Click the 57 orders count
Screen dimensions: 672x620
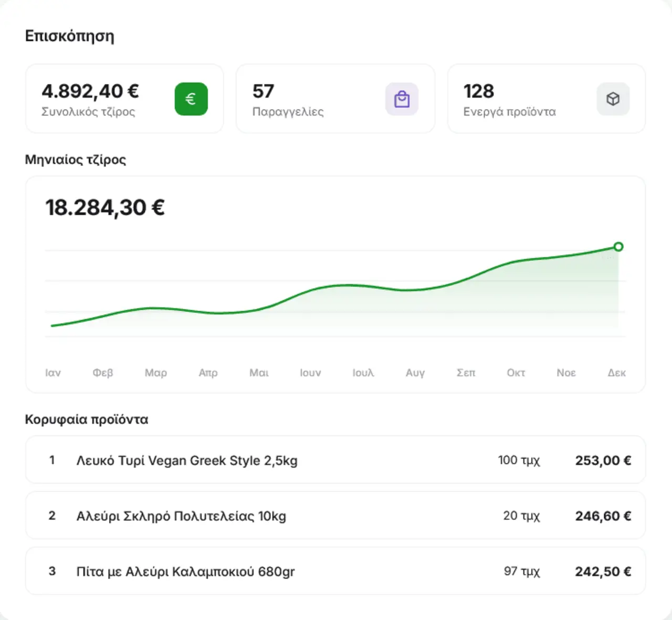pos(263,91)
